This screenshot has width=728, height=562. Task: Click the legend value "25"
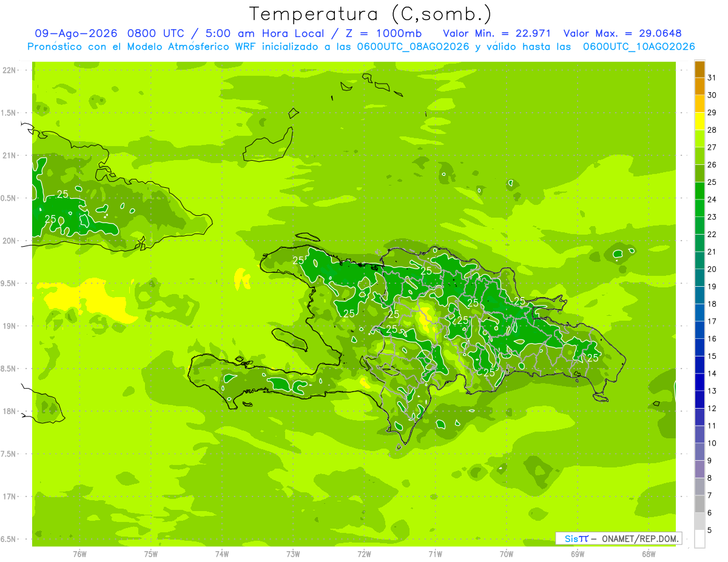coord(712,182)
